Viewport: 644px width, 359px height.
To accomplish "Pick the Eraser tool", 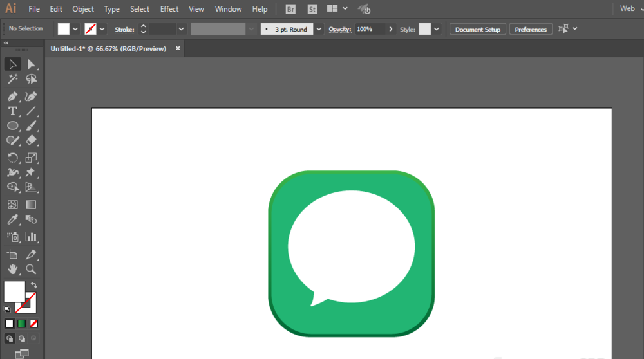I will pyautogui.click(x=31, y=140).
